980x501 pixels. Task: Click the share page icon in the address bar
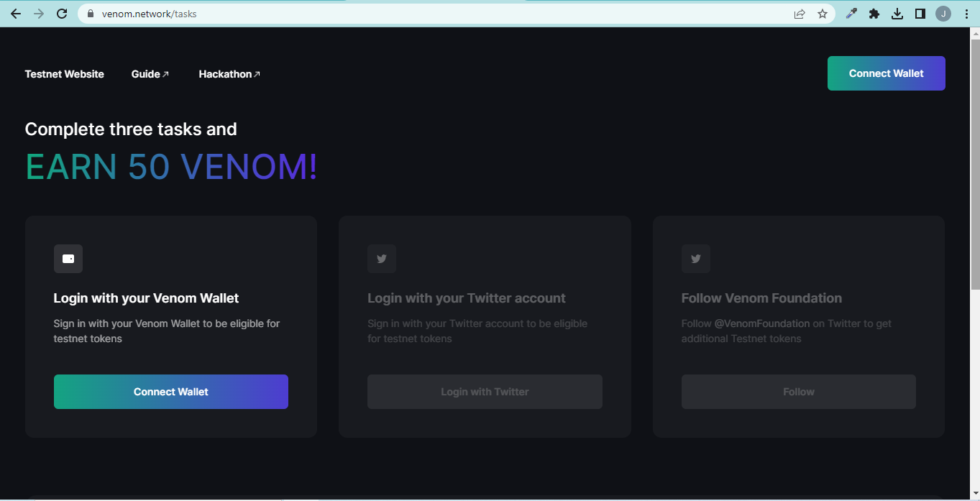point(800,14)
